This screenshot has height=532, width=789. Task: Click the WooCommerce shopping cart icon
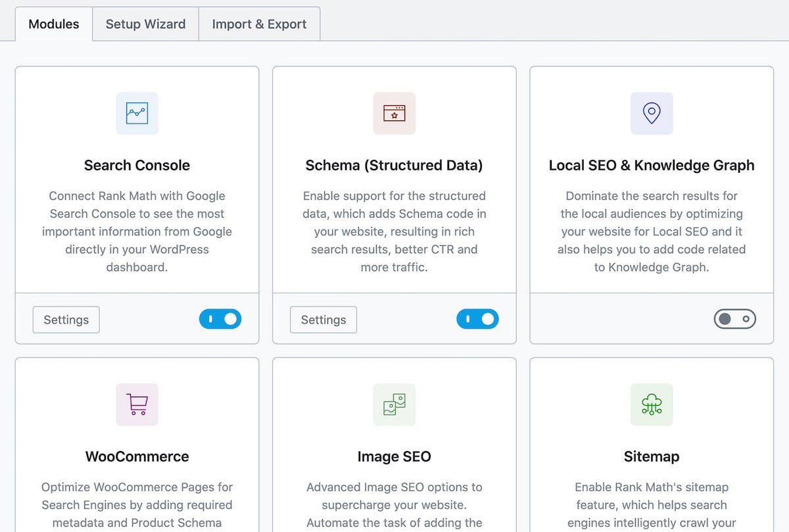[x=137, y=404]
